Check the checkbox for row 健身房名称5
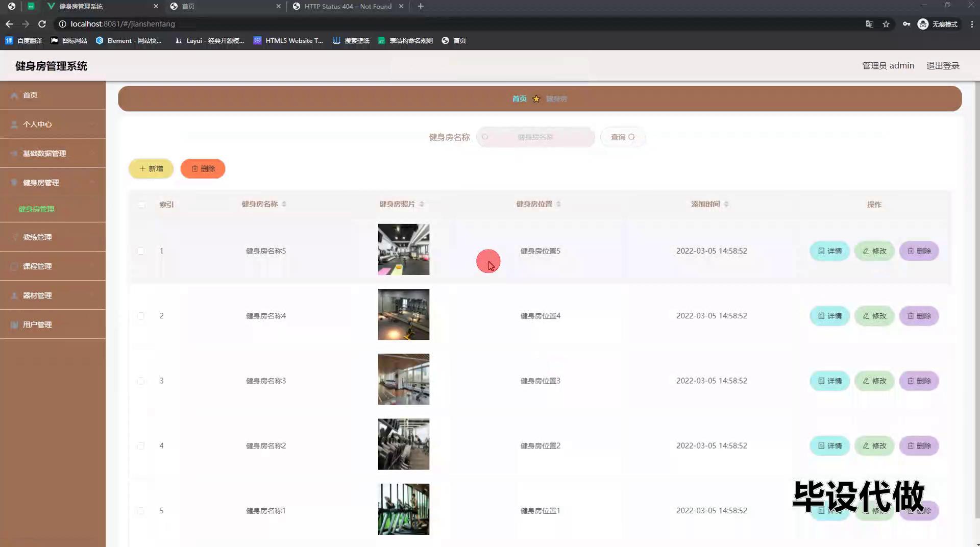The image size is (980, 547). pyautogui.click(x=141, y=251)
